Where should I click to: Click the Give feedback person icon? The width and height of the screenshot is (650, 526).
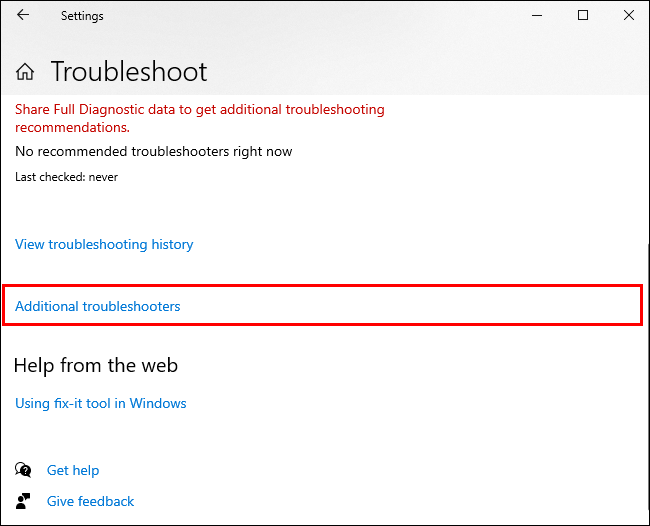click(23, 501)
